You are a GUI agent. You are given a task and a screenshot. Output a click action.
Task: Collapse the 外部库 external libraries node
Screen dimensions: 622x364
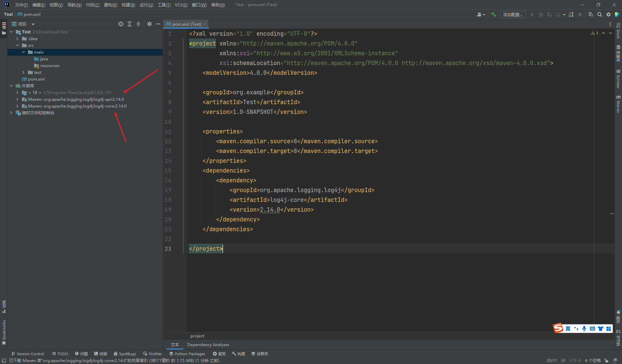(x=11, y=86)
